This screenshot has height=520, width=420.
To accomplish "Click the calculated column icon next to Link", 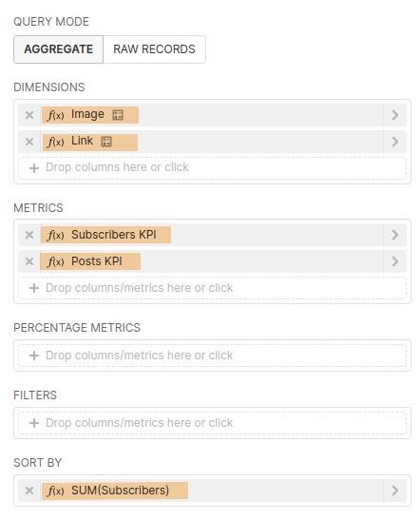I will pos(106,142).
